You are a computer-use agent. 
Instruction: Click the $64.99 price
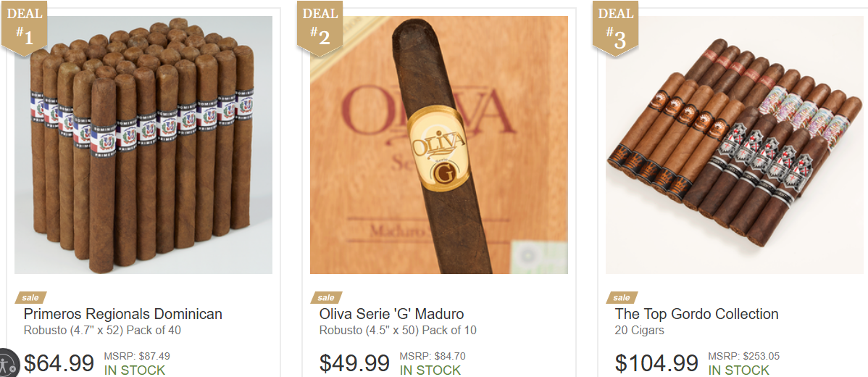pyautogui.click(x=59, y=364)
